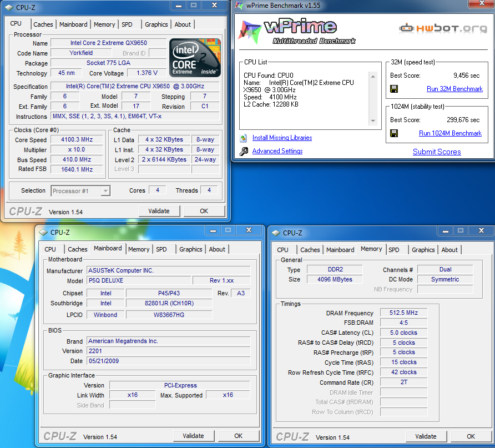
Task: Click the Level 2 cache 2 x 6144 KBytes
Action: click(x=164, y=160)
